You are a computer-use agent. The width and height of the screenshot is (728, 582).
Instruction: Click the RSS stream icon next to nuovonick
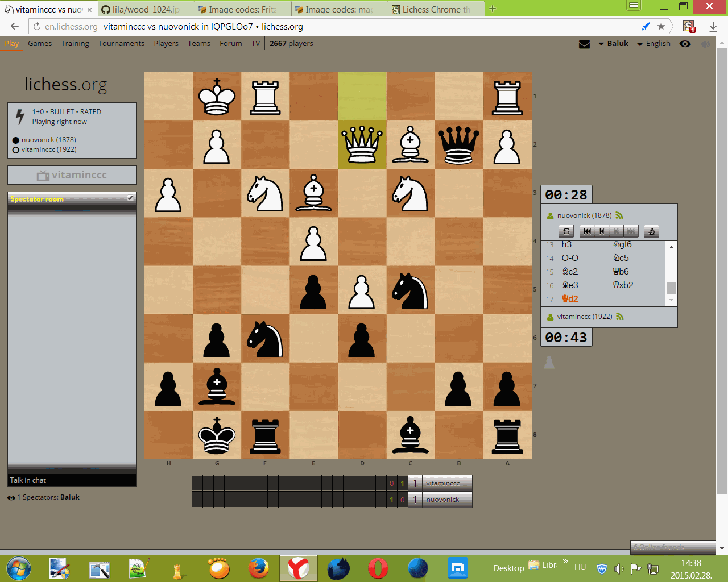[619, 215]
